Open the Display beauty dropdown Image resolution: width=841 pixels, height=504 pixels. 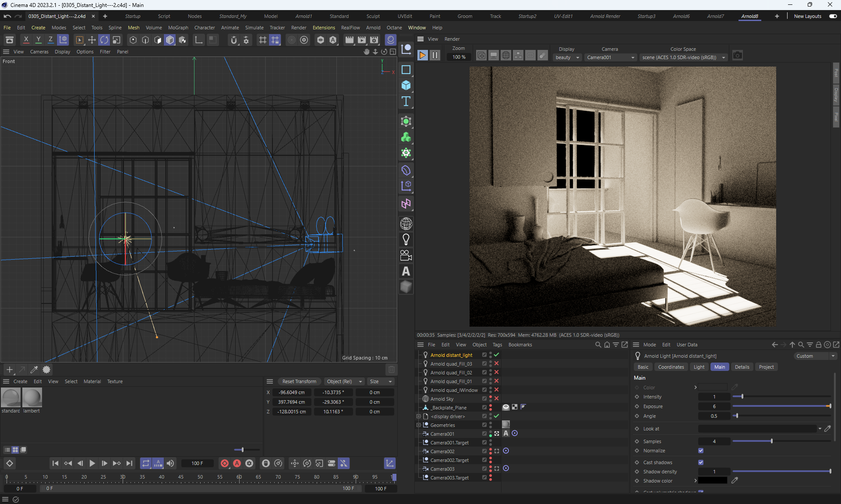(x=567, y=57)
